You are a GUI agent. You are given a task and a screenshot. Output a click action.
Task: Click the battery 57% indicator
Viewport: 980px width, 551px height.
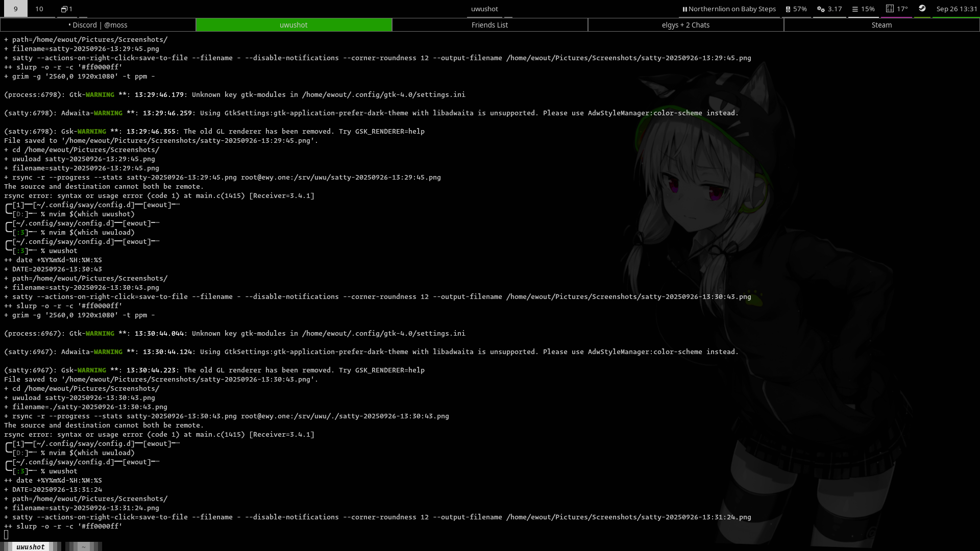click(x=796, y=9)
